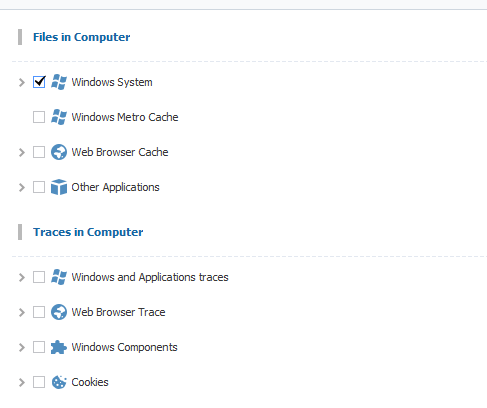Enable Windows and Applications traces checkbox
This screenshot has width=487, height=408.
pos(39,277)
